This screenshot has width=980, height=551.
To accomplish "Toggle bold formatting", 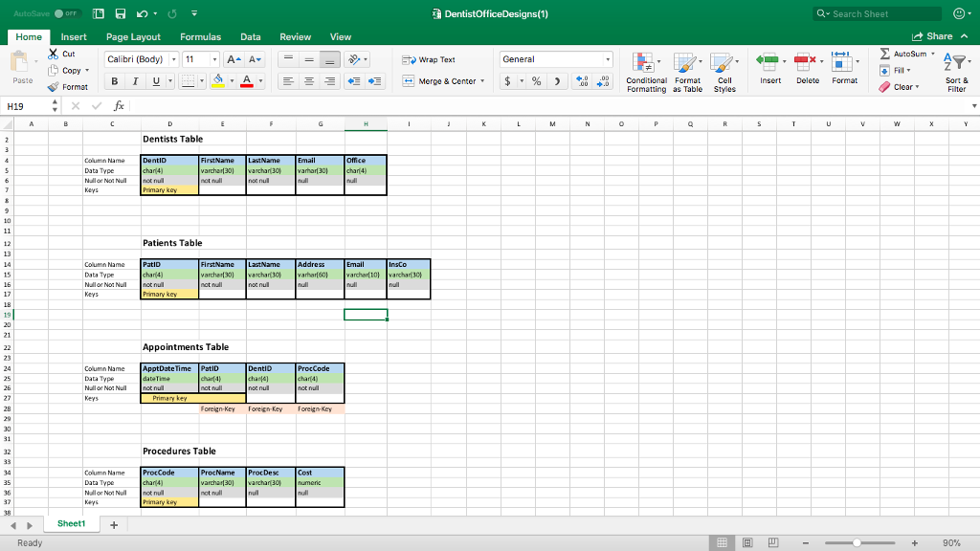I will (x=113, y=81).
